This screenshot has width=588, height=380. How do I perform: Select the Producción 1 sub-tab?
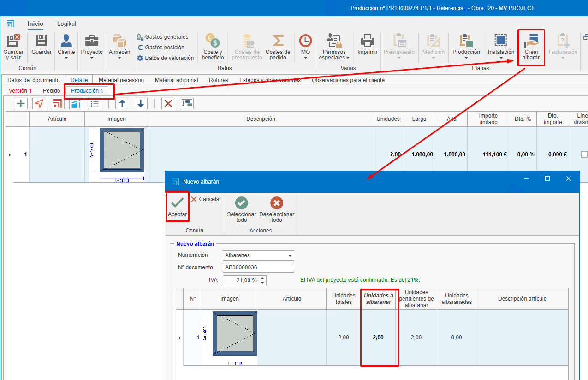coord(87,91)
